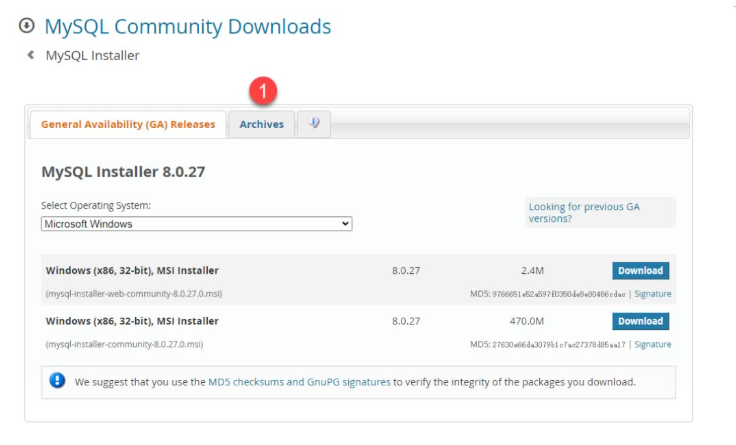Screen dimensions: 736x445
Task: Click the mysql-installer-web-community-8.0.27.0.msi file name
Action: click(134, 294)
